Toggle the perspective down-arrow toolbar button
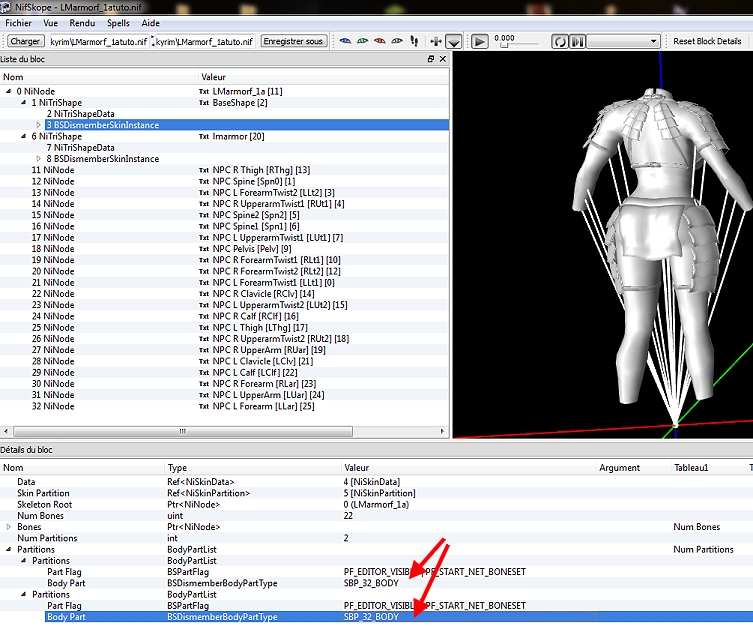 tap(454, 42)
